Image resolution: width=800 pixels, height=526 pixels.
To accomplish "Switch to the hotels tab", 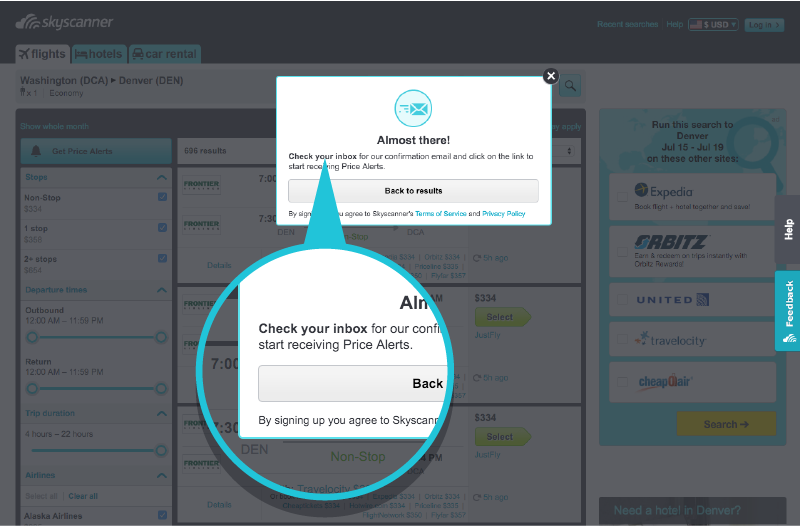I will pos(99,54).
